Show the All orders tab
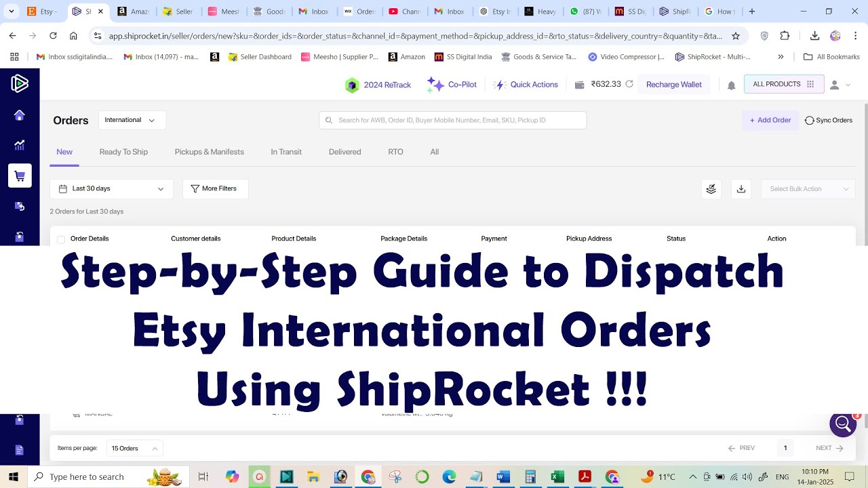This screenshot has height=488, width=868. (x=434, y=152)
